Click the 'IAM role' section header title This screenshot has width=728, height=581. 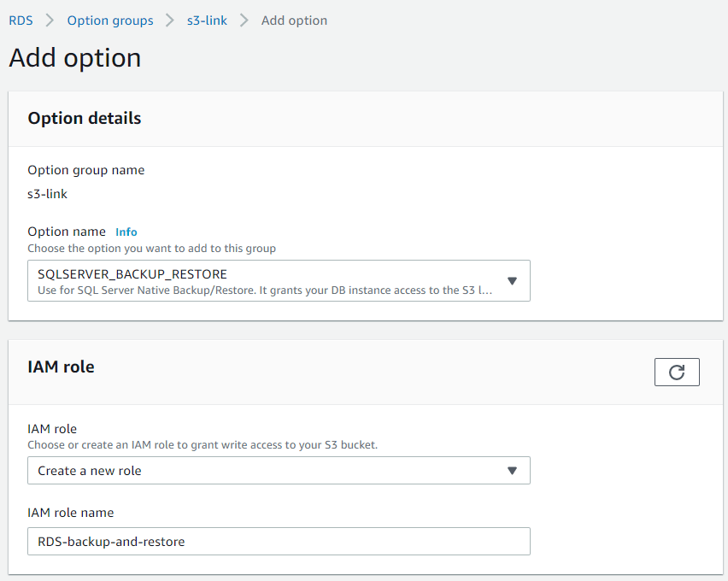[61, 367]
